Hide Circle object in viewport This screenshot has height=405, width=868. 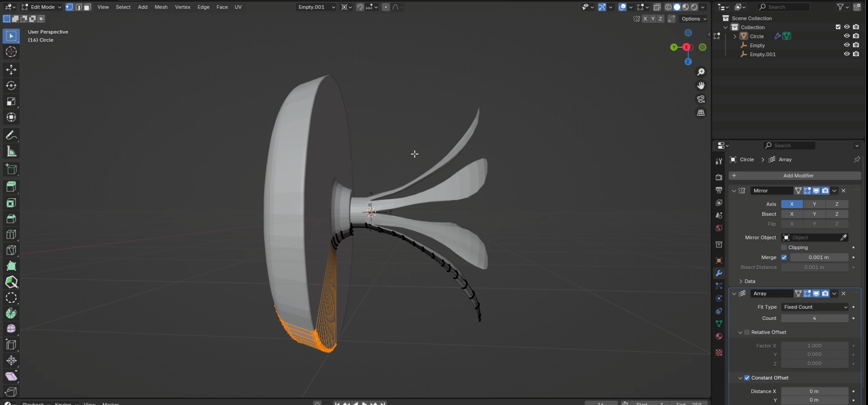[847, 36]
